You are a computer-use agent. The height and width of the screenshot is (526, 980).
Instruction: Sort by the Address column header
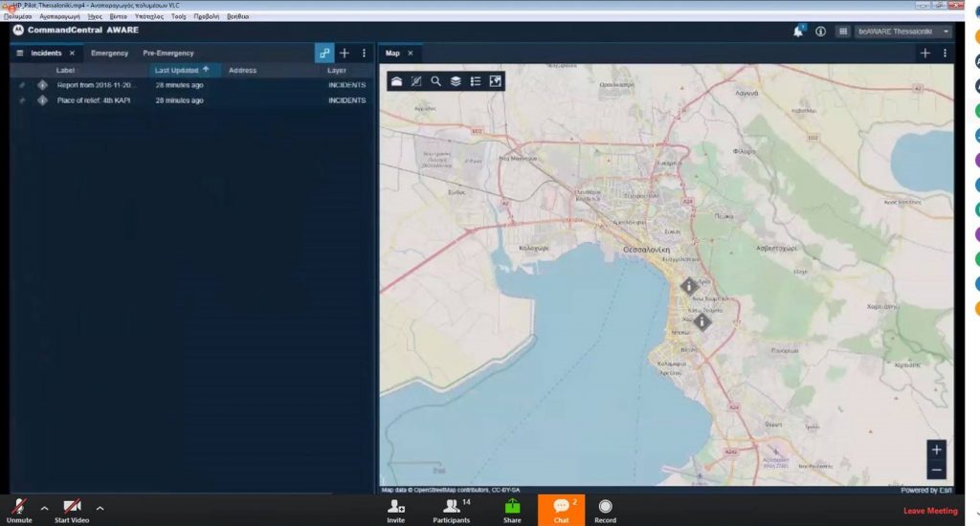click(x=242, y=70)
